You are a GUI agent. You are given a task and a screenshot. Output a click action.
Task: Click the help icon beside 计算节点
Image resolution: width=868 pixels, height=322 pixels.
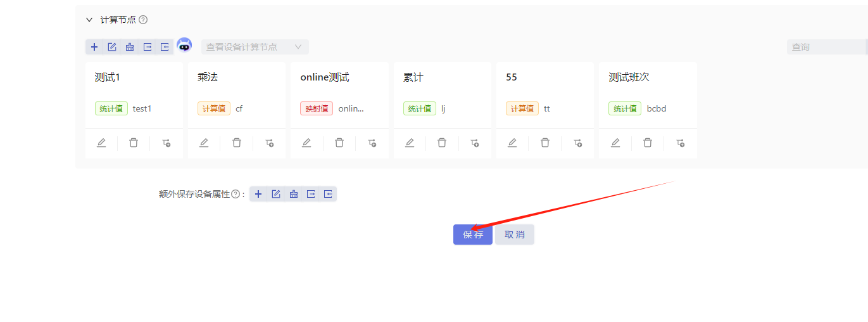coord(143,20)
